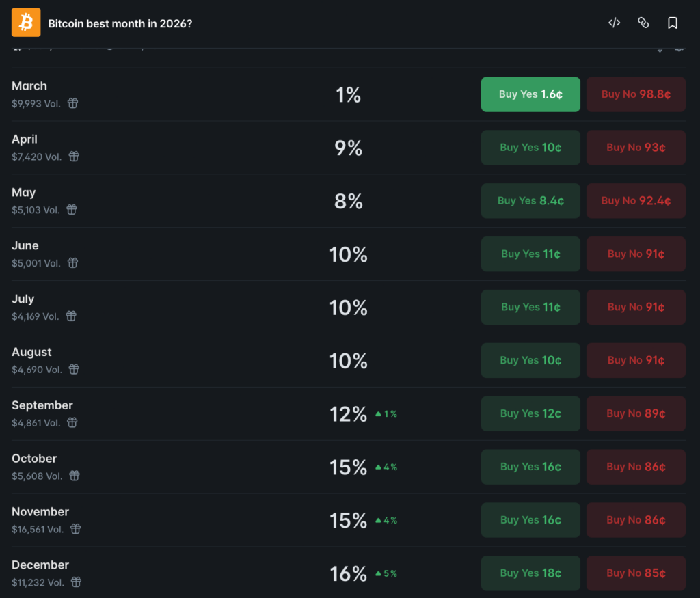Open the embed code icon

click(614, 22)
